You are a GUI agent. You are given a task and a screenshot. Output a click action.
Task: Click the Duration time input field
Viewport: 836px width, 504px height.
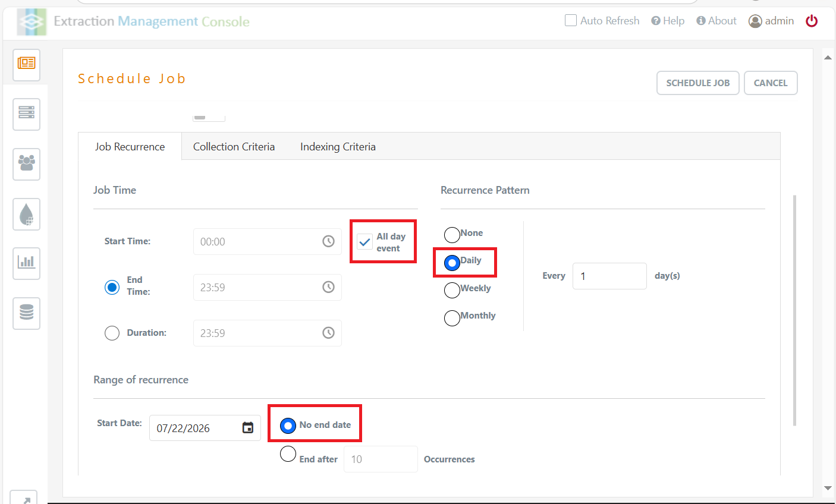(268, 333)
